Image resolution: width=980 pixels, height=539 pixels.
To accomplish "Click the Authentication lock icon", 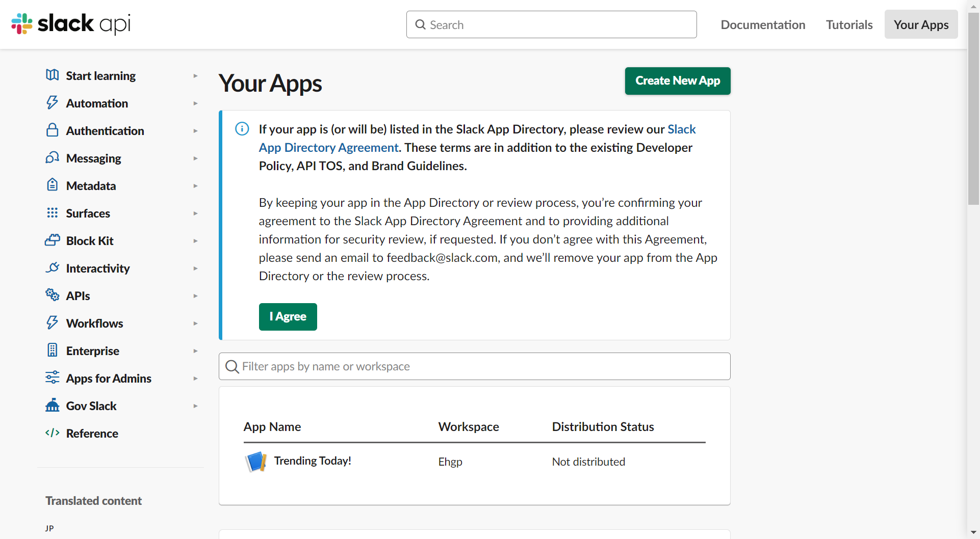I will pos(52,130).
